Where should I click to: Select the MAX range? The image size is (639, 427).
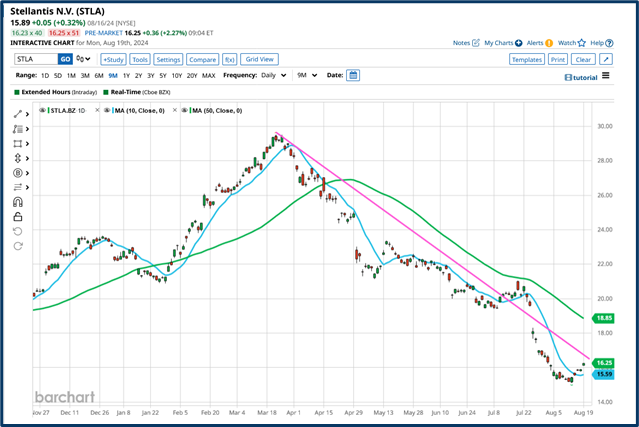[208, 75]
